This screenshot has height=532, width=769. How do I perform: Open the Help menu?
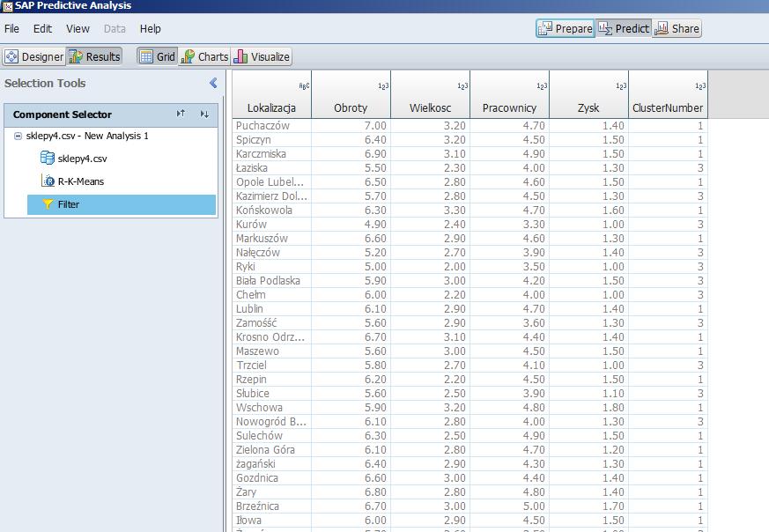coord(150,29)
